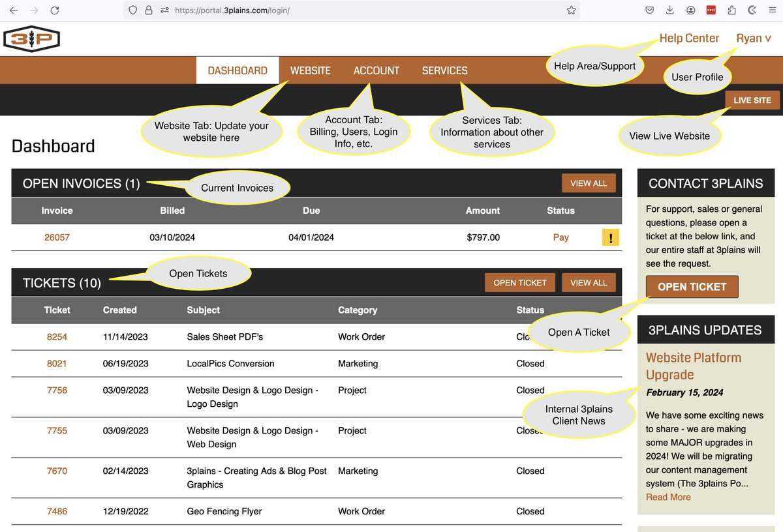This screenshot has height=532, width=783.
Task: Open ticket 8021
Action: pos(57,364)
